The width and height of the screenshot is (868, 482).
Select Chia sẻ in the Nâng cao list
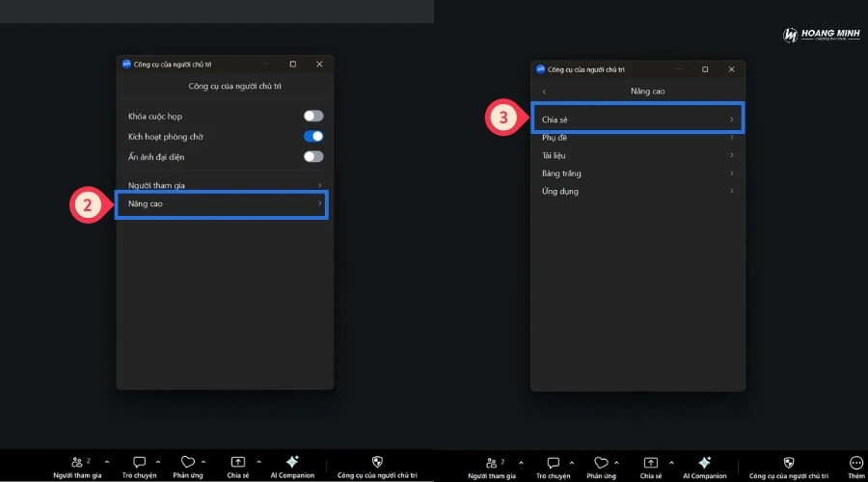637,120
